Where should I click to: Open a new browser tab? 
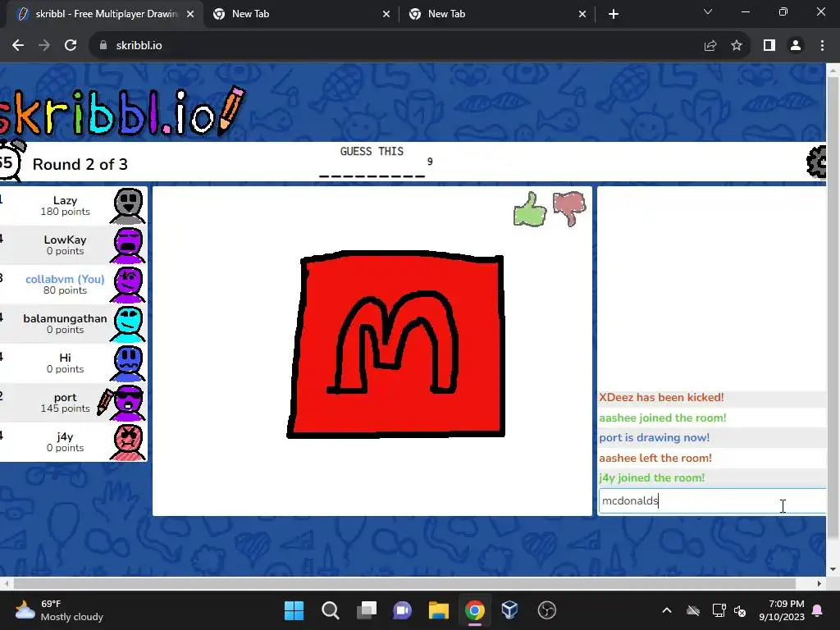(614, 15)
